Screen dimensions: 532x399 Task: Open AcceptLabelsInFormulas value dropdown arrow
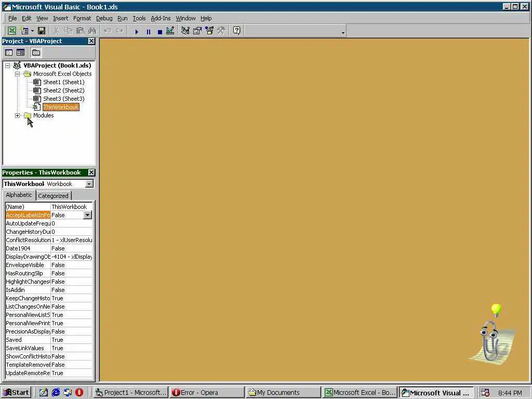(x=87, y=215)
